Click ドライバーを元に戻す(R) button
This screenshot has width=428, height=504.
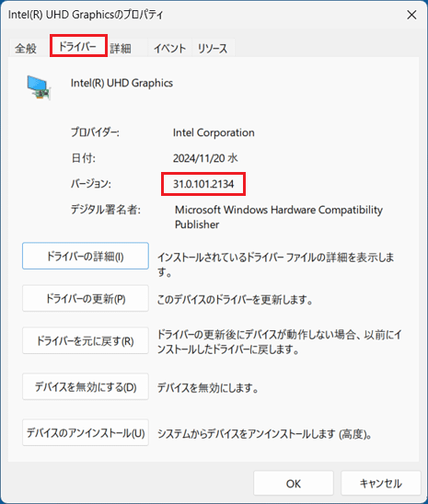click(x=86, y=340)
